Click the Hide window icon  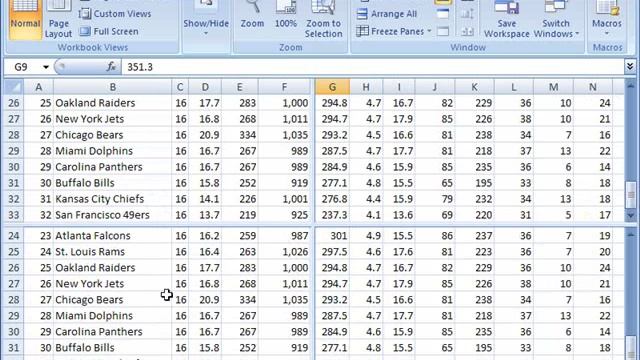click(443, 14)
